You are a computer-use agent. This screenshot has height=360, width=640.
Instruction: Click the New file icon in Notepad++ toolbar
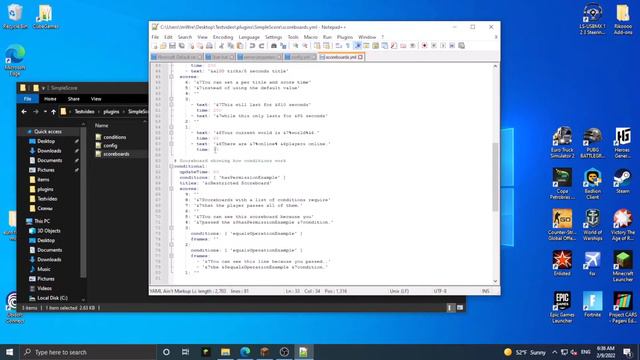[x=155, y=46]
